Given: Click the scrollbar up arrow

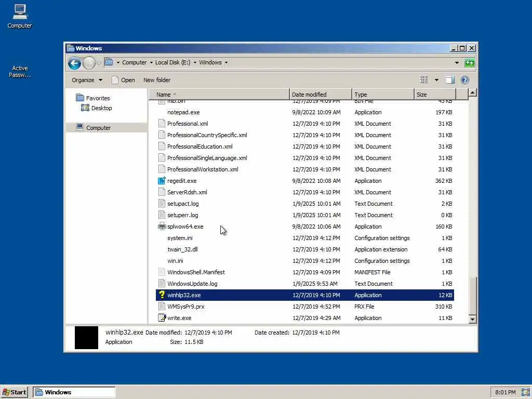Looking at the screenshot, I should click(472, 92).
